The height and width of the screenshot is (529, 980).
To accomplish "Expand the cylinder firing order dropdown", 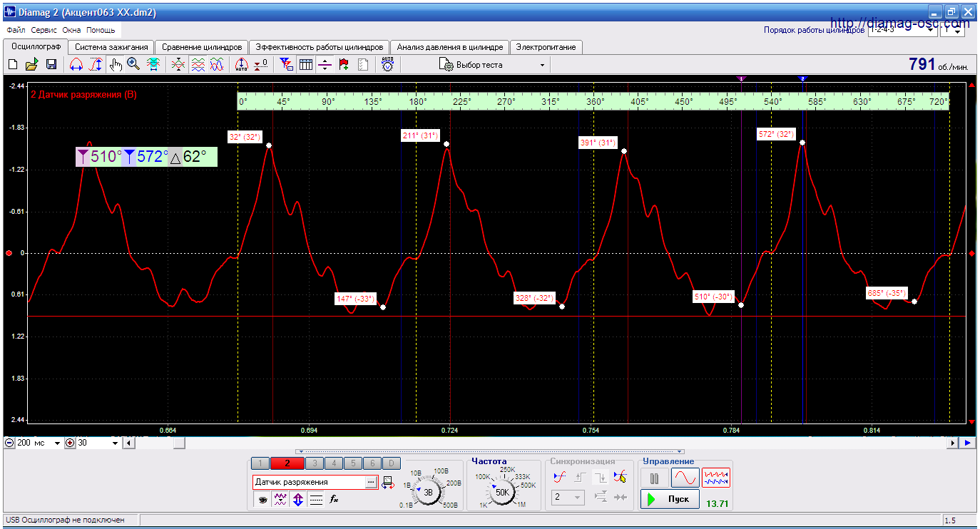I will (930, 31).
